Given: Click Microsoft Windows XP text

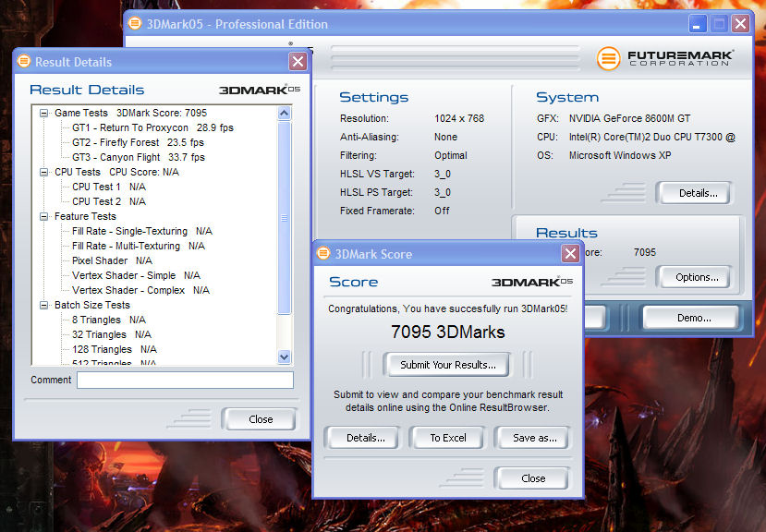Looking at the screenshot, I should [619, 155].
